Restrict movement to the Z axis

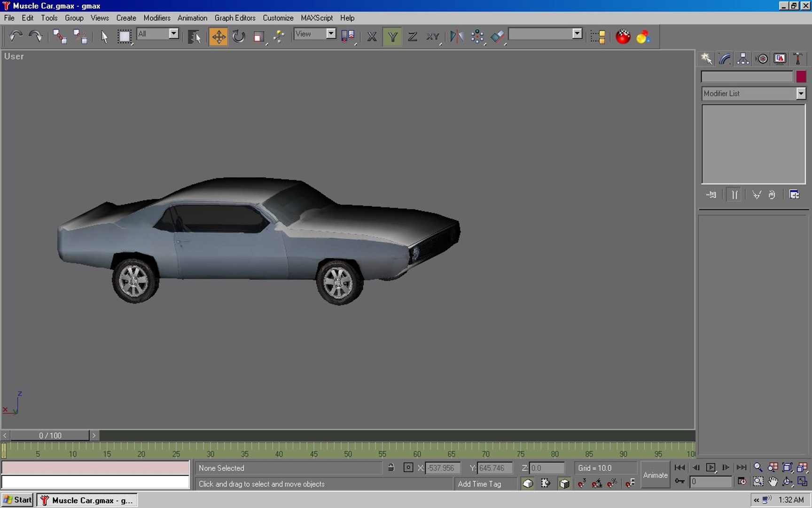pyautogui.click(x=413, y=36)
